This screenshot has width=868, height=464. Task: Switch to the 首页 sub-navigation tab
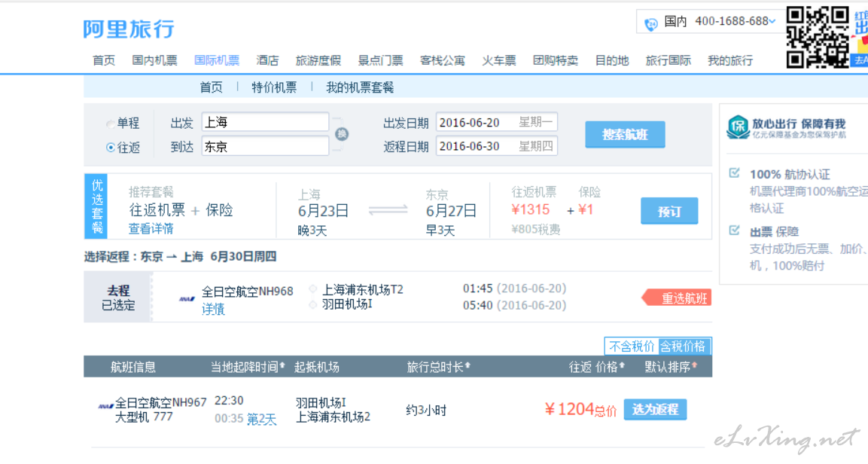[211, 87]
